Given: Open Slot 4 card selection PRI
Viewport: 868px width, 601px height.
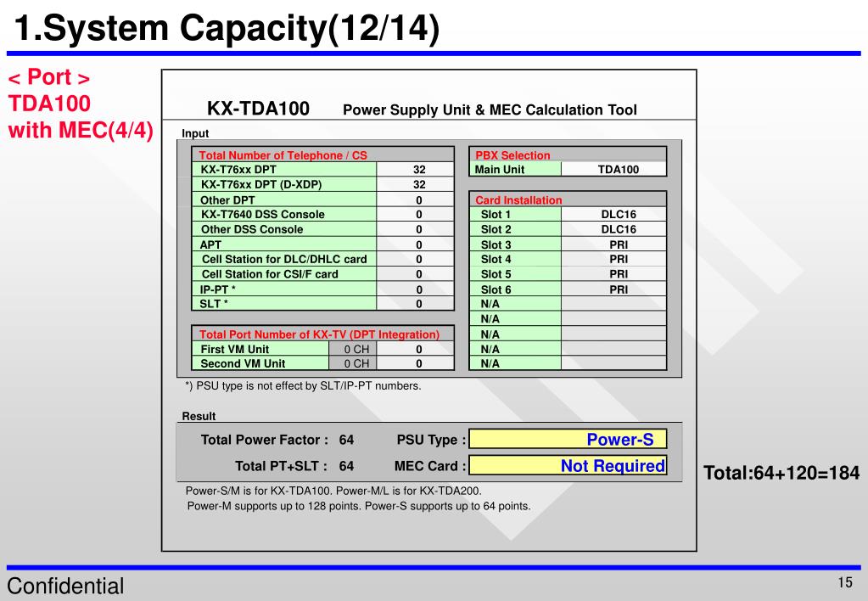Looking at the screenshot, I should pos(614,259).
